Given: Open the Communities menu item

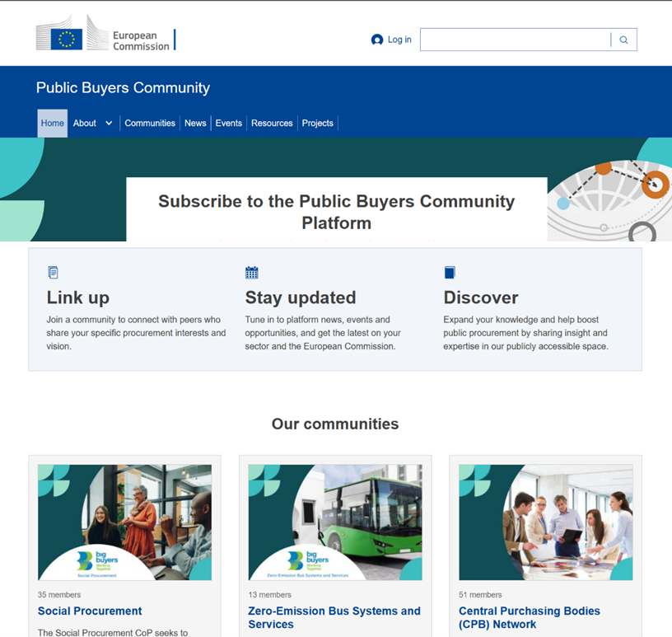Looking at the screenshot, I should point(150,124).
